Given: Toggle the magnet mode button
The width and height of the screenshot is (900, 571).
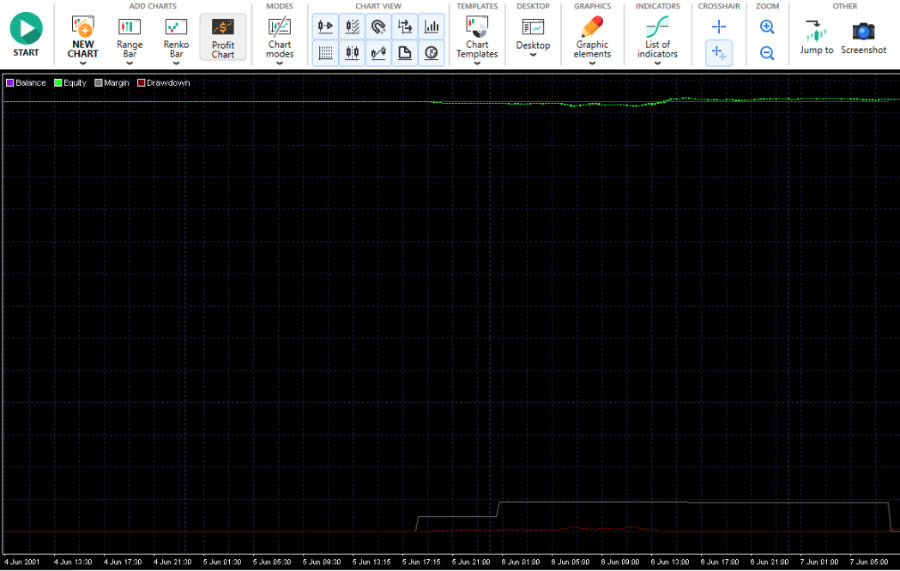Looking at the screenshot, I should pos(378,26).
